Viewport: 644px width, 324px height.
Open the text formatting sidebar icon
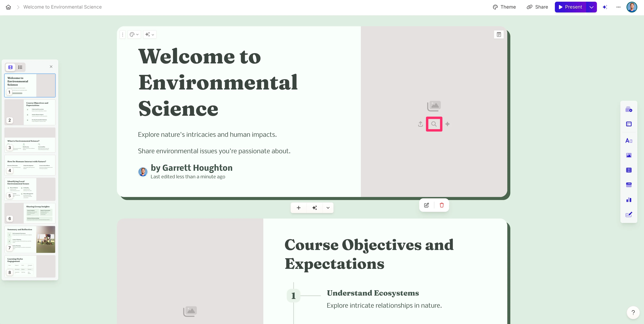click(x=629, y=141)
